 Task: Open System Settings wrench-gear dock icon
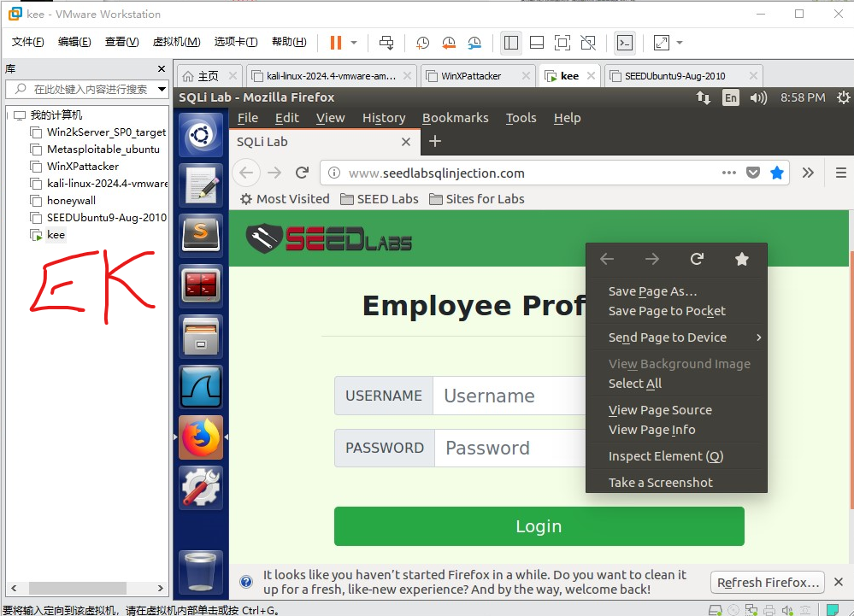[x=200, y=488]
